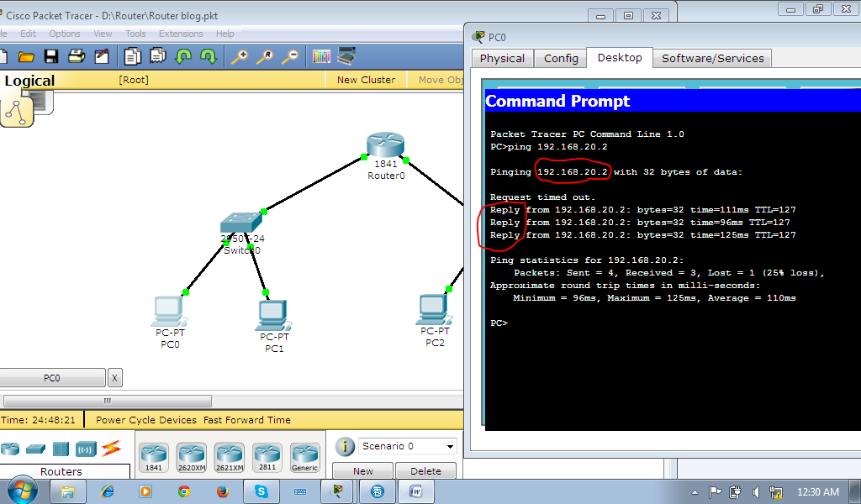Screen dimensions: 861x504
Task: Switch to the Config tab in PC0
Action: (x=561, y=59)
